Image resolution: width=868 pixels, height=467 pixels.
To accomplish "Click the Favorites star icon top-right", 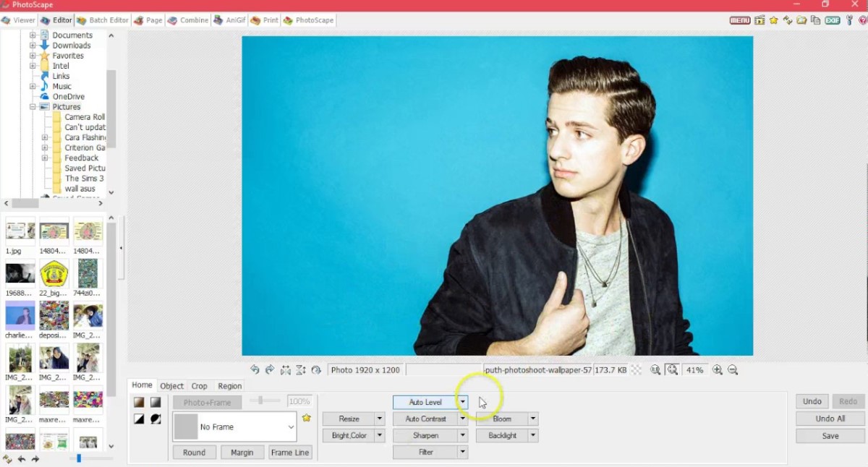I will pos(774,20).
